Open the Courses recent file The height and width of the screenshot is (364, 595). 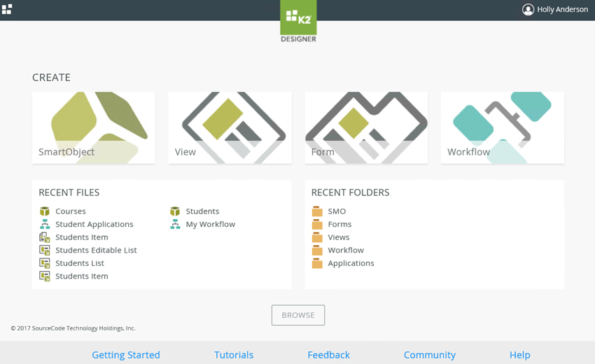71,211
